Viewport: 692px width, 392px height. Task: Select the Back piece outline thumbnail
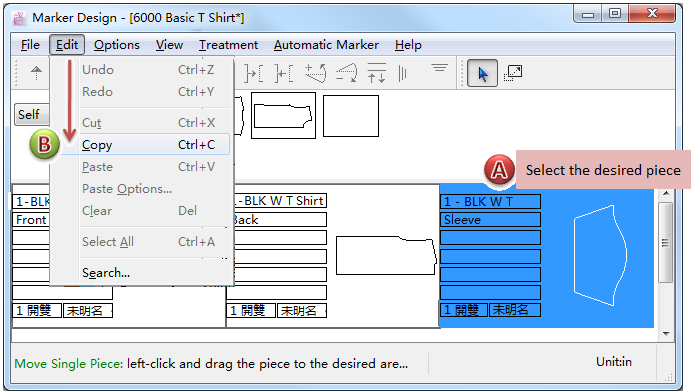(x=386, y=255)
